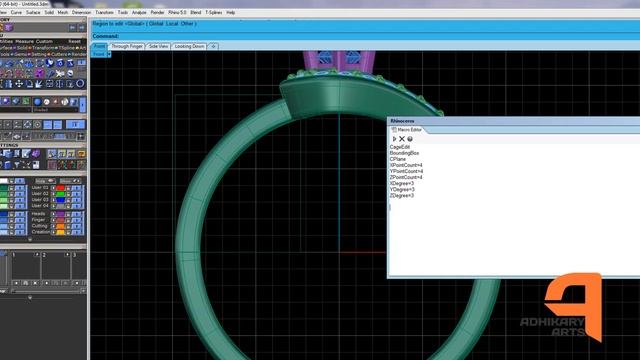Open the Curve menu

pyautogui.click(x=16, y=13)
